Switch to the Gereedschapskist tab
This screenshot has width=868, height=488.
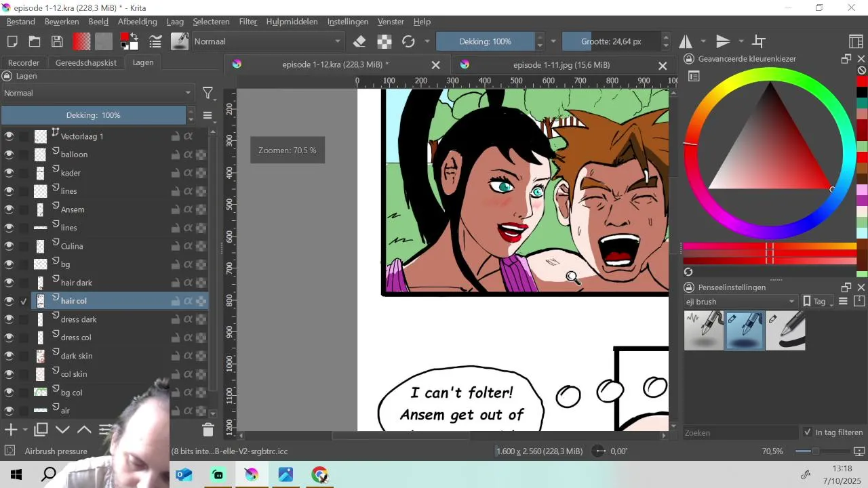click(x=86, y=62)
